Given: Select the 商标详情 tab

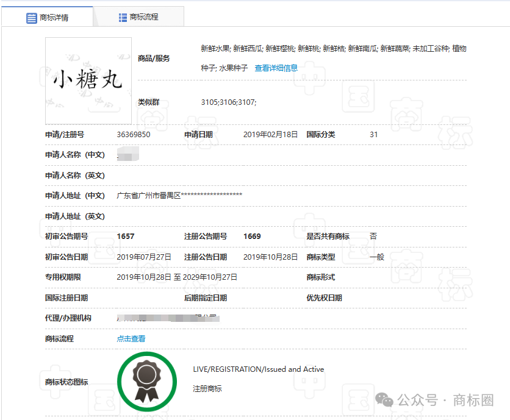Looking at the screenshot, I should click(x=55, y=18).
